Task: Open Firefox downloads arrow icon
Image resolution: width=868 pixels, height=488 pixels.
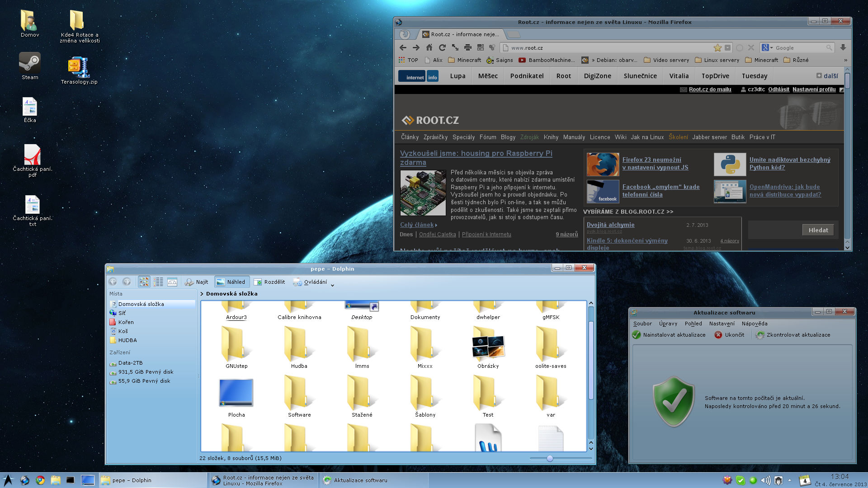Action: point(843,48)
